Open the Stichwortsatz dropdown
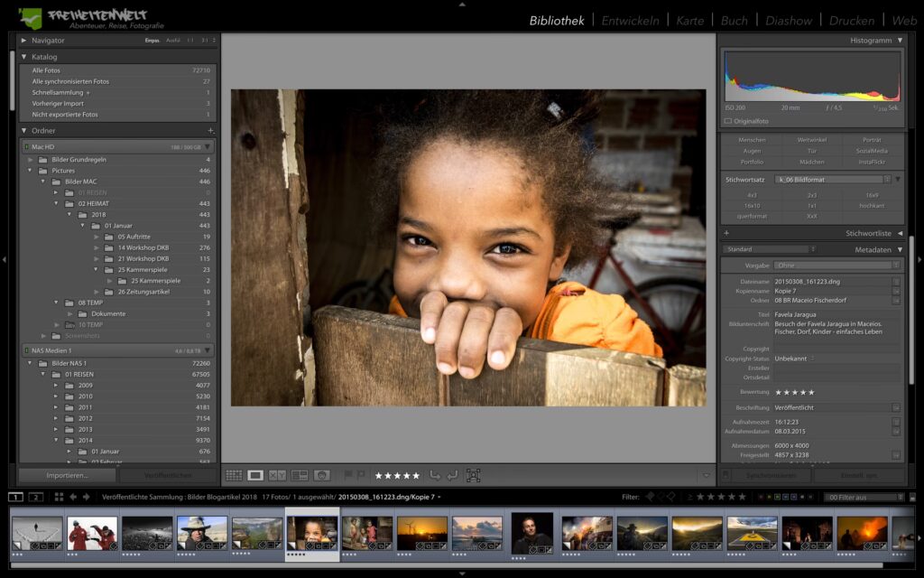Viewport: 924px width, 578px height. click(830, 180)
